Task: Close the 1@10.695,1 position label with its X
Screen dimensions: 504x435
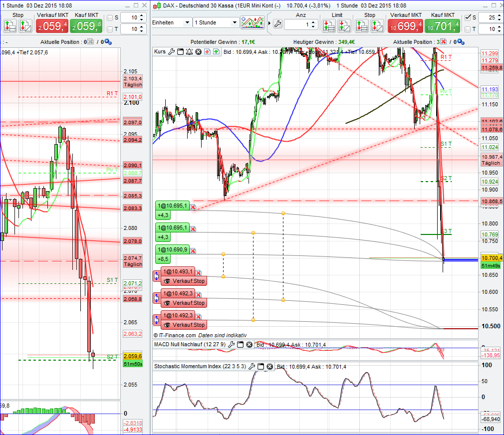Action: click(194, 207)
